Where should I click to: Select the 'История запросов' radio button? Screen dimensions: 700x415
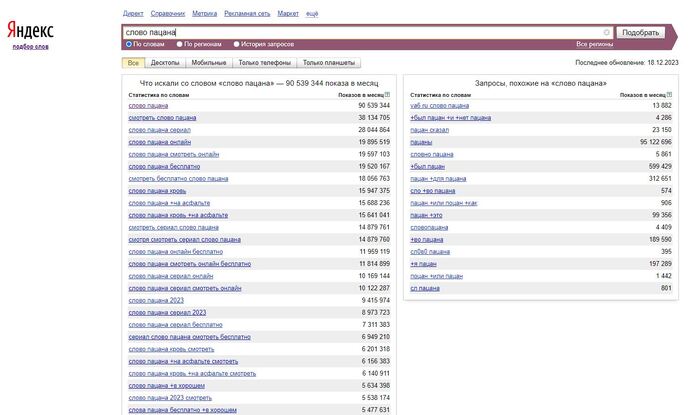click(x=237, y=44)
